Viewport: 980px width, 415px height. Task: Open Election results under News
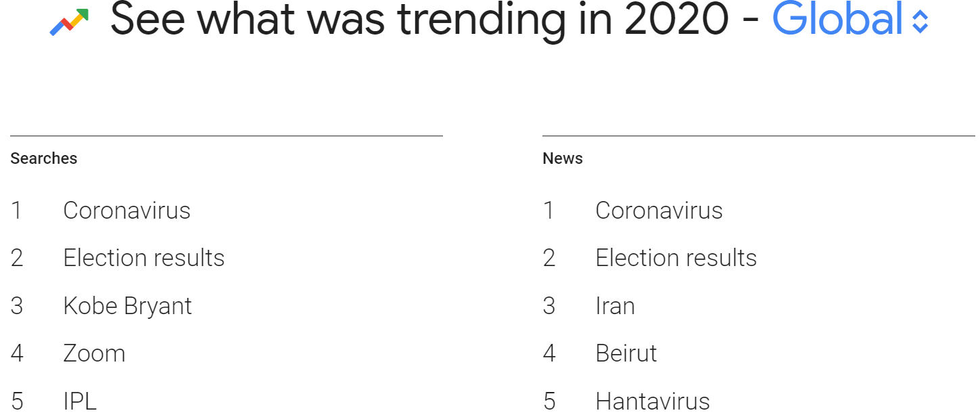coord(676,258)
